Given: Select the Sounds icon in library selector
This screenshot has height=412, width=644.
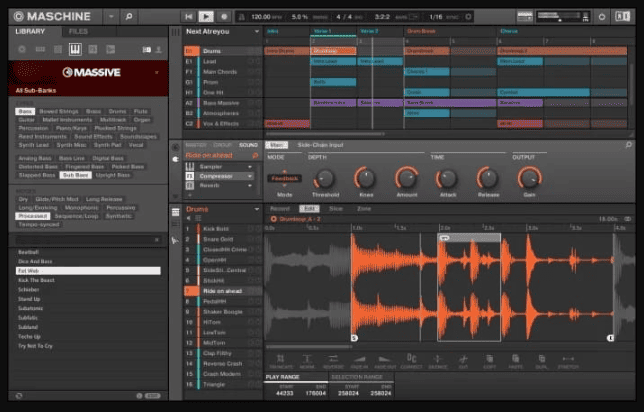Looking at the screenshot, I should (x=58, y=49).
